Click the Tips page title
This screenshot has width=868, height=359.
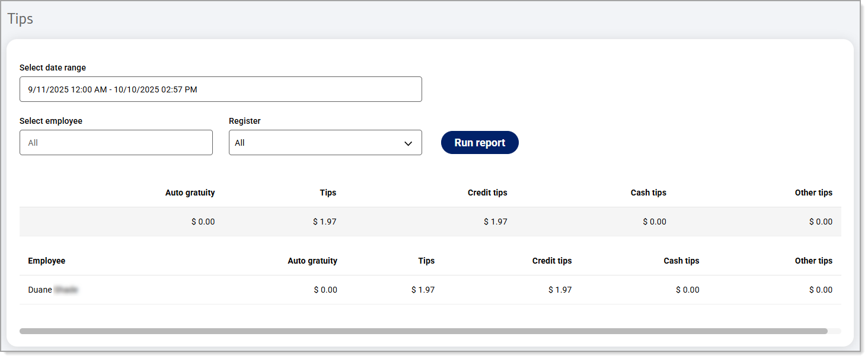pos(20,19)
